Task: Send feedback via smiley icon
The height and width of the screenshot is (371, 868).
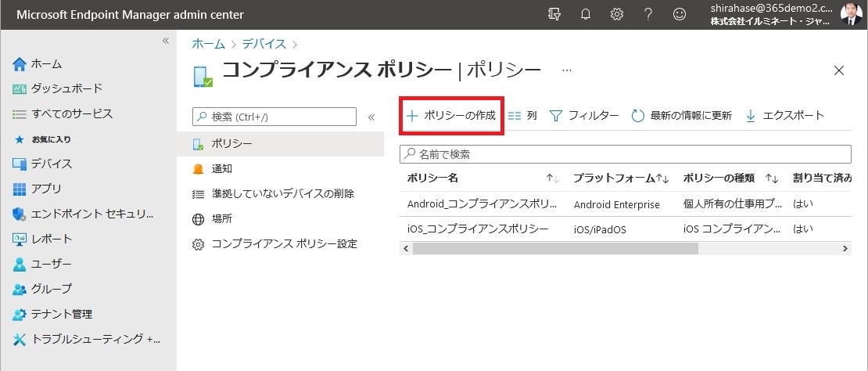Action: [680, 15]
